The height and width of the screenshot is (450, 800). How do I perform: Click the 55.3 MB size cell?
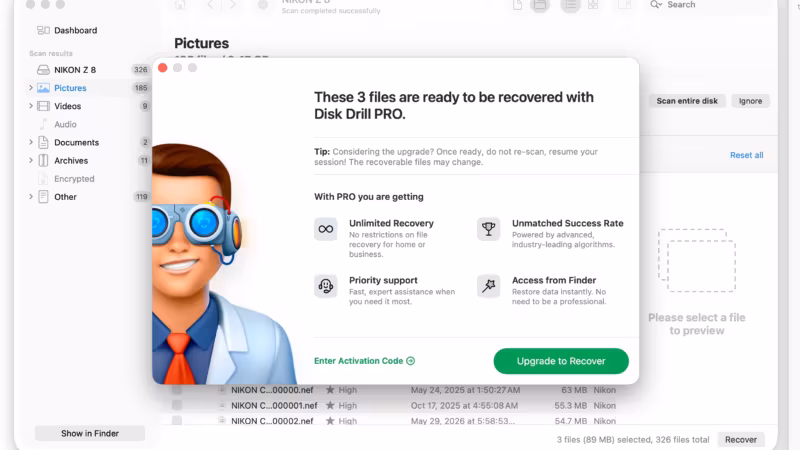click(570, 406)
